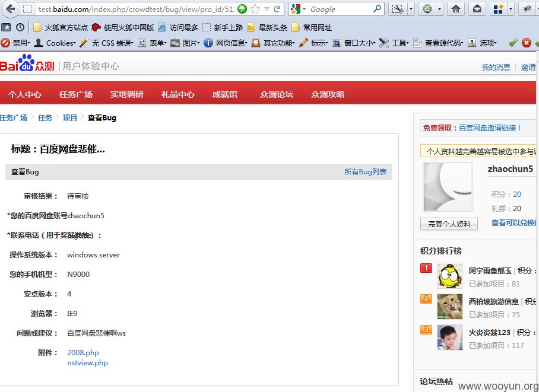Open the 使用火狐中国版 bookmark
Viewport: 539px width, 392px height.
click(123, 27)
